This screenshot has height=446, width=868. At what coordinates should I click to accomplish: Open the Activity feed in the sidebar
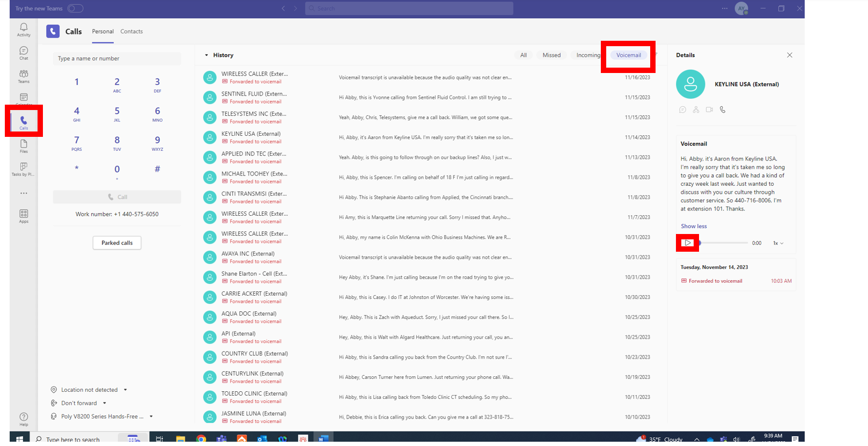coord(24,30)
